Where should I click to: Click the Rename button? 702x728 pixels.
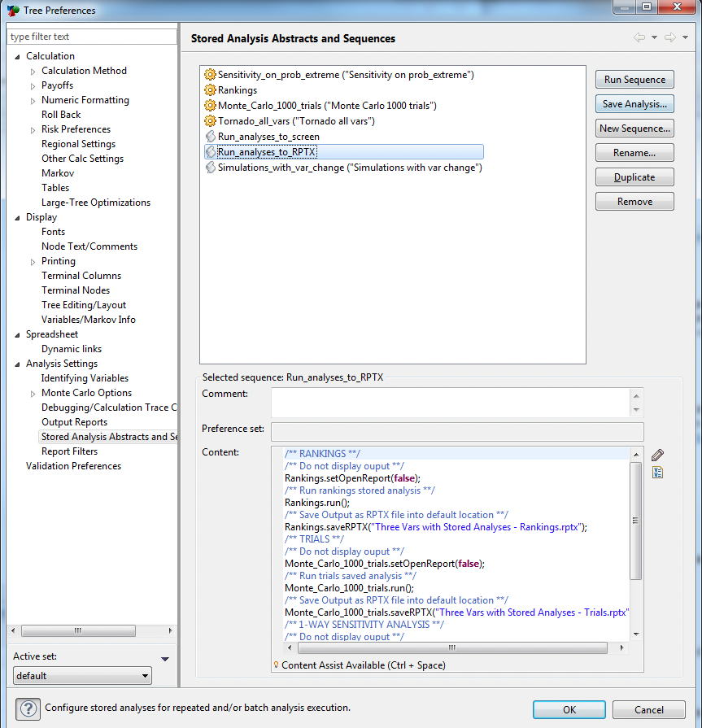click(x=634, y=152)
